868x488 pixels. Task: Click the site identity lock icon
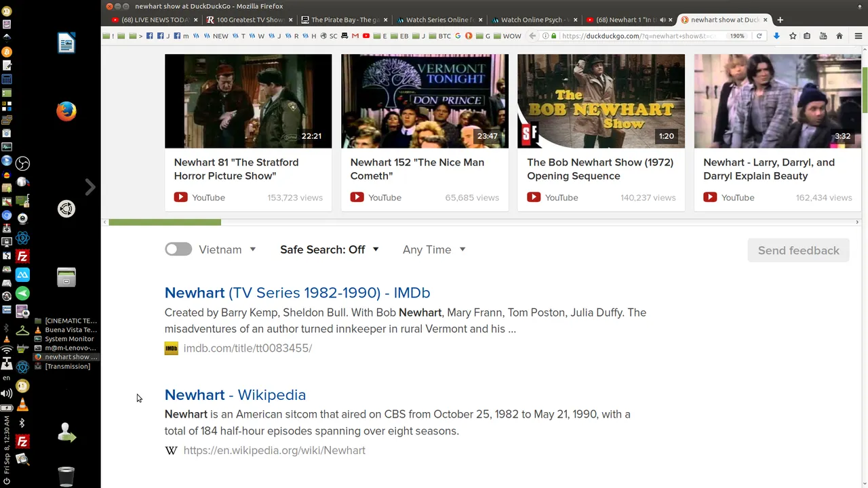(553, 36)
